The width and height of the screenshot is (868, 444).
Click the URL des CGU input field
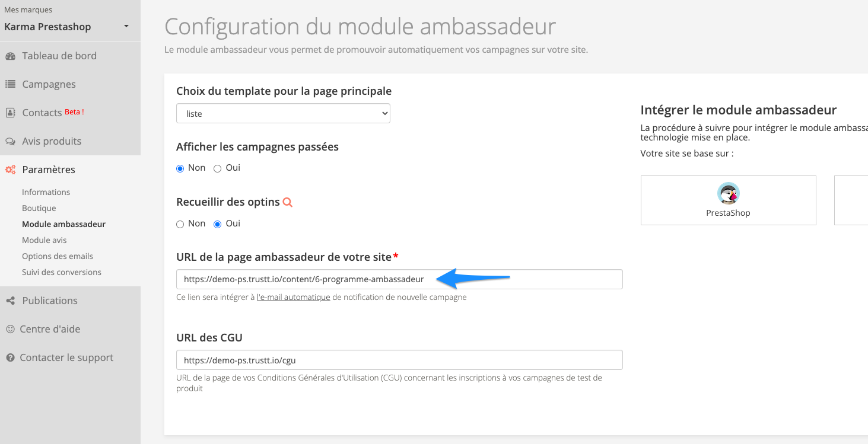(399, 360)
